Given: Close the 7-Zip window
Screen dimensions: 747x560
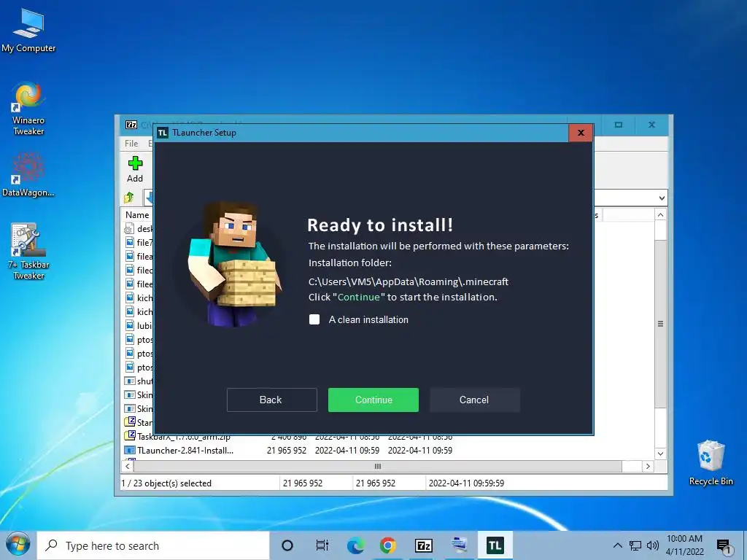Looking at the screenshot, I should (651, 125).
